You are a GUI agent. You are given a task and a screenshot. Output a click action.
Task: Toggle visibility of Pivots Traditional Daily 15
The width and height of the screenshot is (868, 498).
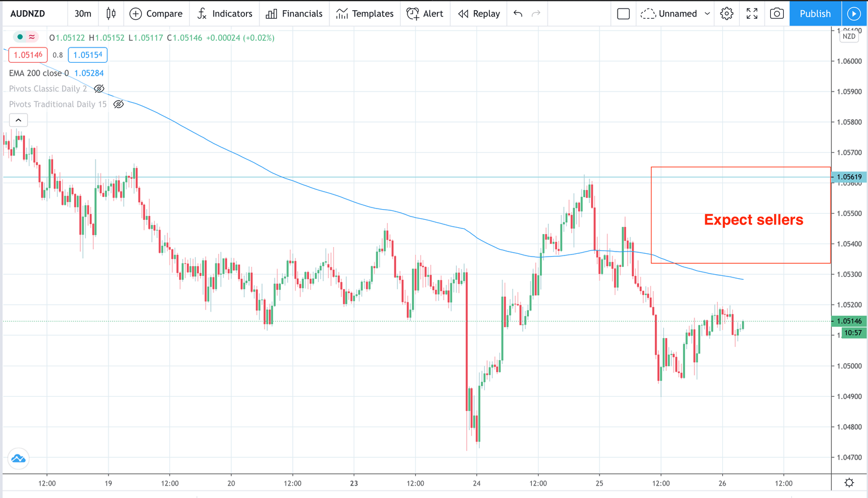pyautogui.click(x=119, y=104)
